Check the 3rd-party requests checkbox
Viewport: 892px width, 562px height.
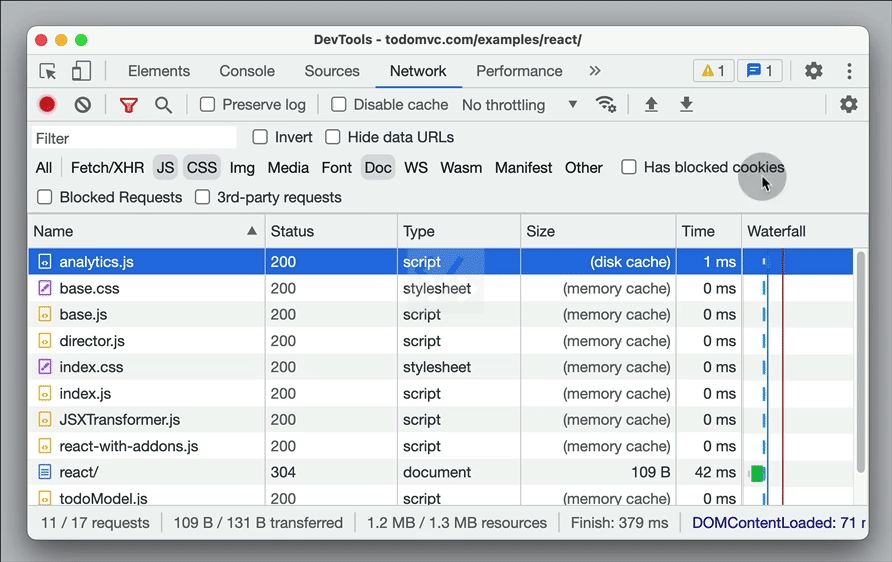(203, 197)
